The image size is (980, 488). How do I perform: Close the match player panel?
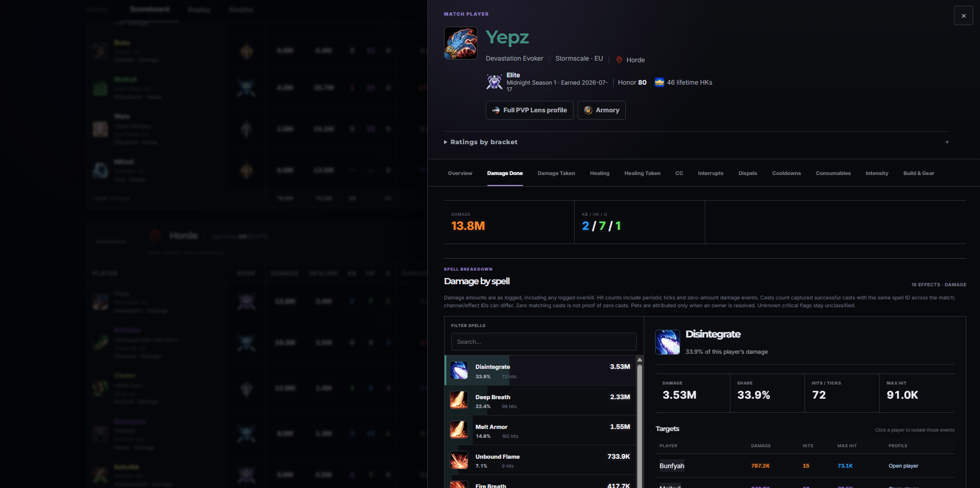(x=963, y=16)
